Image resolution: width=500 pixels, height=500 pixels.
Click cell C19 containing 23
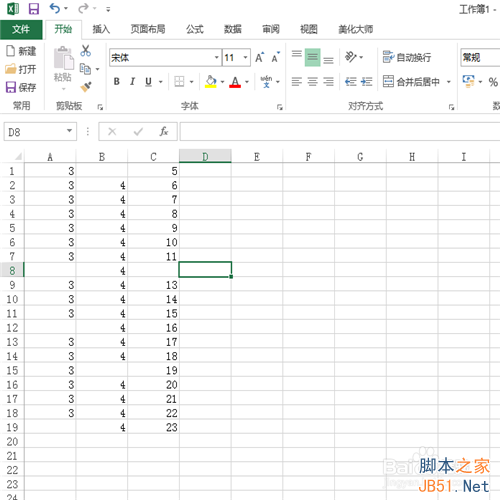coord(153,427)
